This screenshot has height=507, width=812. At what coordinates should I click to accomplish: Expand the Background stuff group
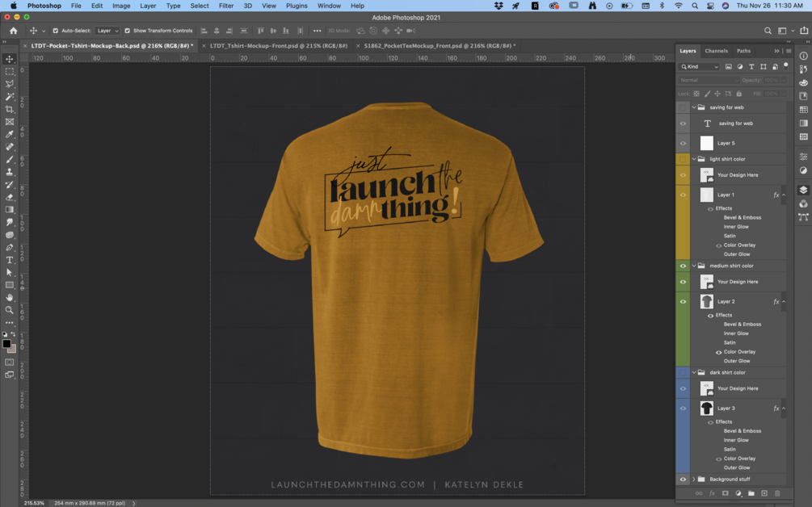point(694,480)
